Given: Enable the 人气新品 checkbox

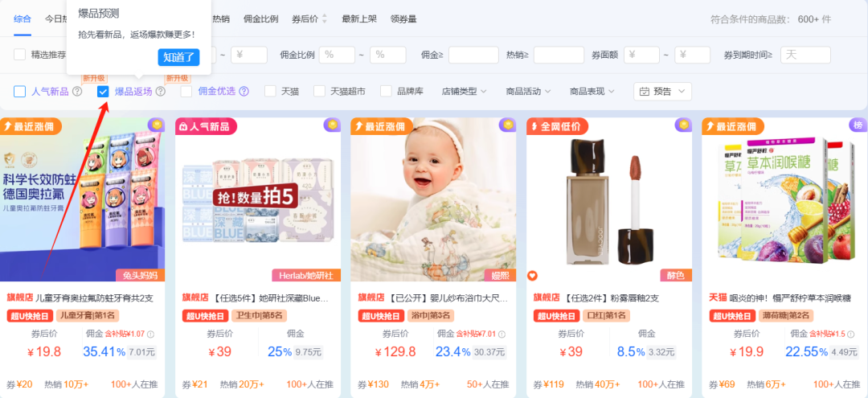Looking at the screenshot, I should point(19,92).
